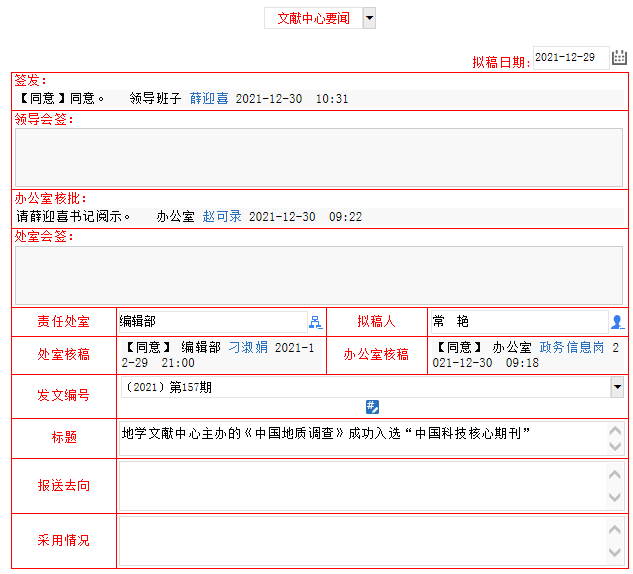Image resolution: width=633 pixels, height=574 pixels.
Task: Focus the 处室会签 text area
Action: pos(318,275)
